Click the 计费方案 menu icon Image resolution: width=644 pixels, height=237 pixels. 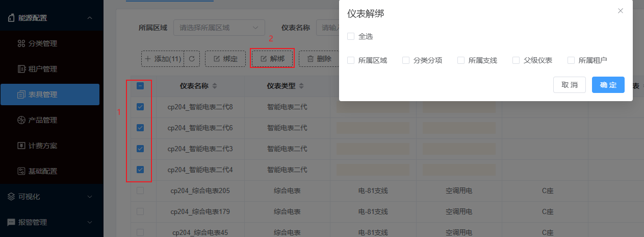pyautogui.click(x=21, y=146)
